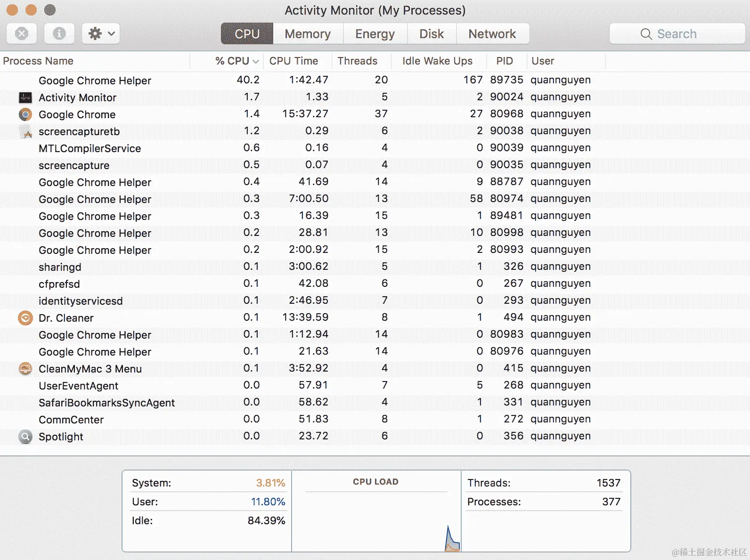750x560 pixels.
Task: Select the identityservicesd process
Action: pyautogui.click(x=375, y=301)
